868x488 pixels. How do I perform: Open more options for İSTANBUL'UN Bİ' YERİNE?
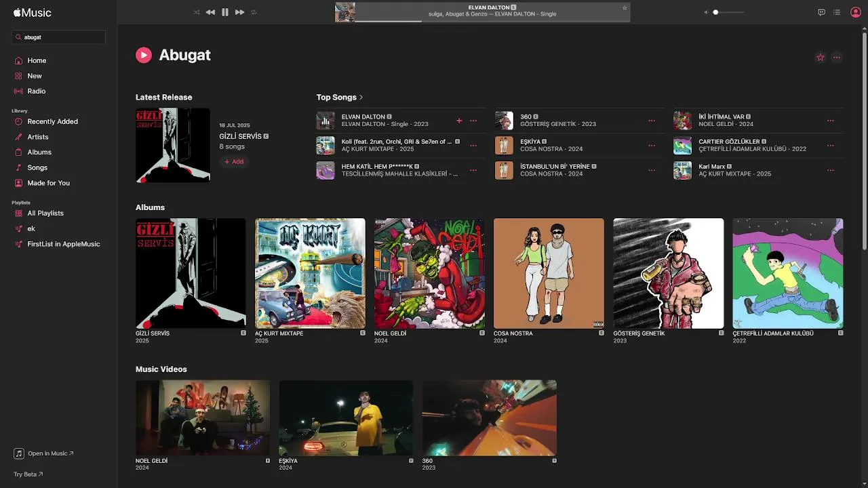coord(652,170)
